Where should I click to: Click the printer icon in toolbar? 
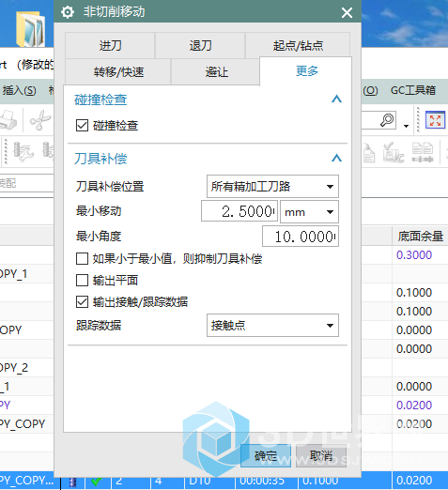pos(8,120)
